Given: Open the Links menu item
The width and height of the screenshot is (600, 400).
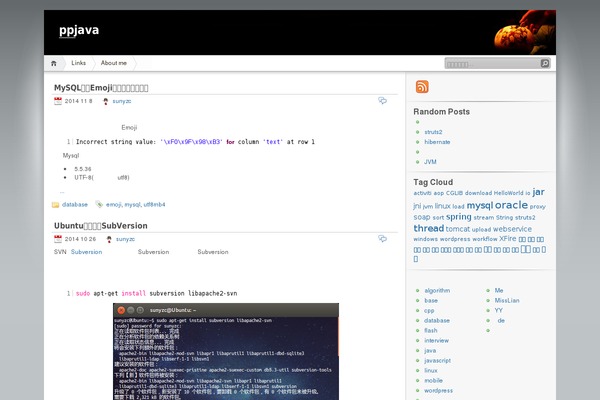Looking at the screenshot, I should 78,63.
